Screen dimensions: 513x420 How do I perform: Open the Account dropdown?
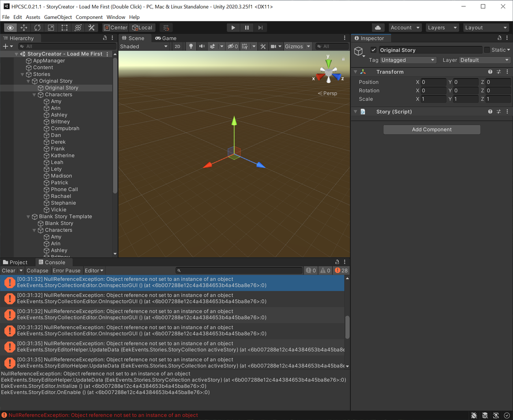(x=405, y=28)
